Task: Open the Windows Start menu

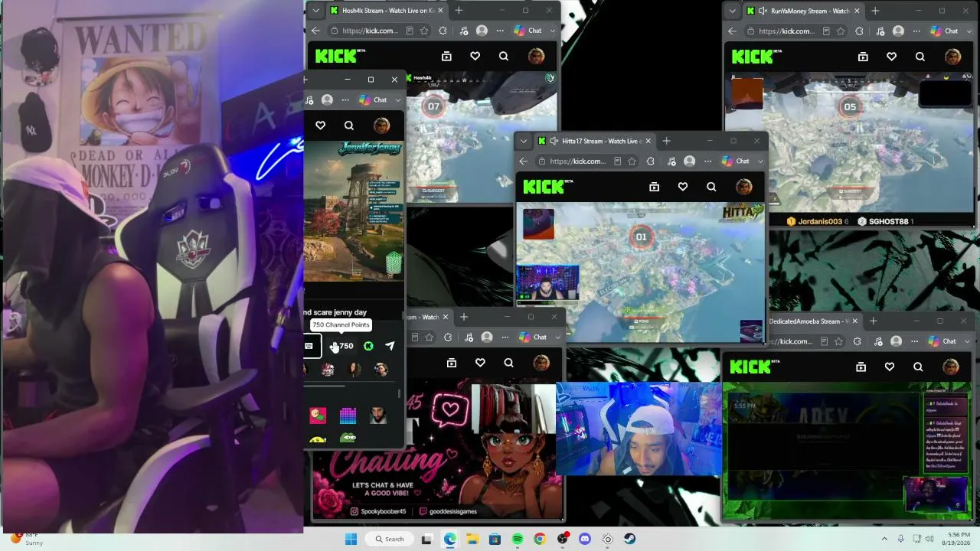Action: click(351, 539)
